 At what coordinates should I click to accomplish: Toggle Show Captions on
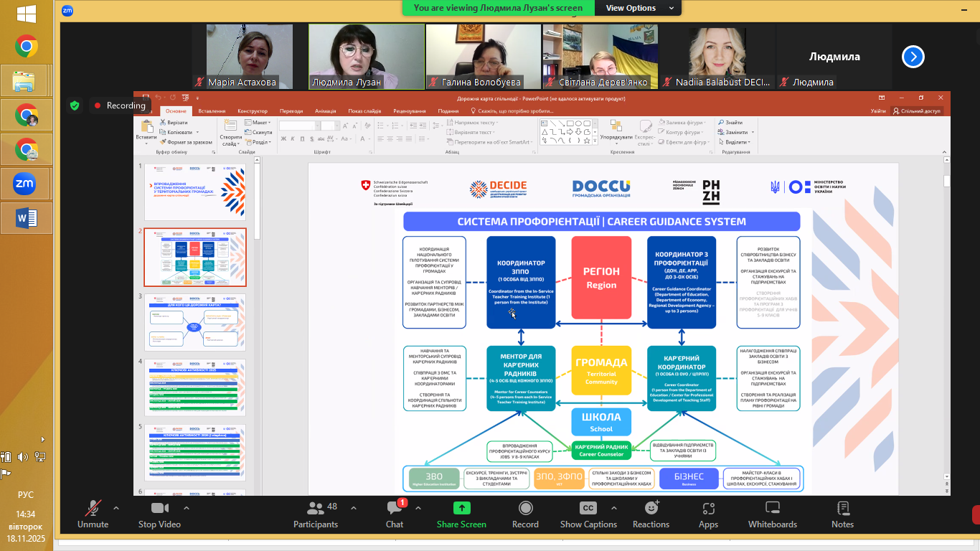[588, 509]
